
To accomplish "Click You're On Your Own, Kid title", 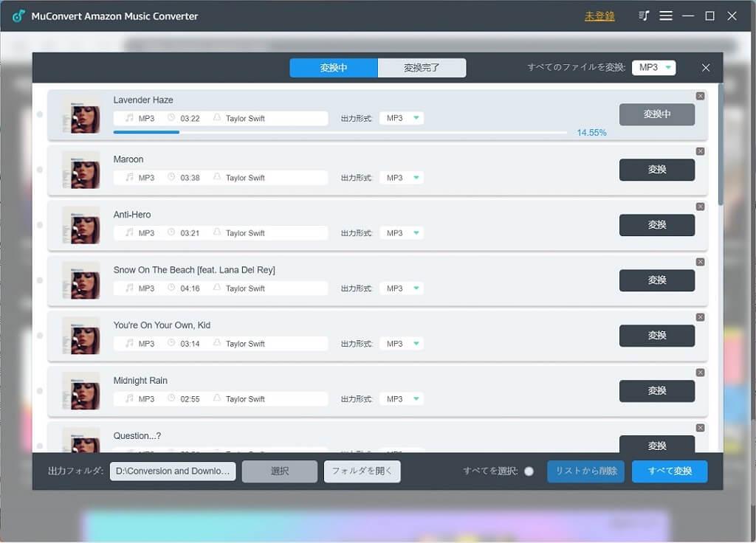I will click(162, 325).
